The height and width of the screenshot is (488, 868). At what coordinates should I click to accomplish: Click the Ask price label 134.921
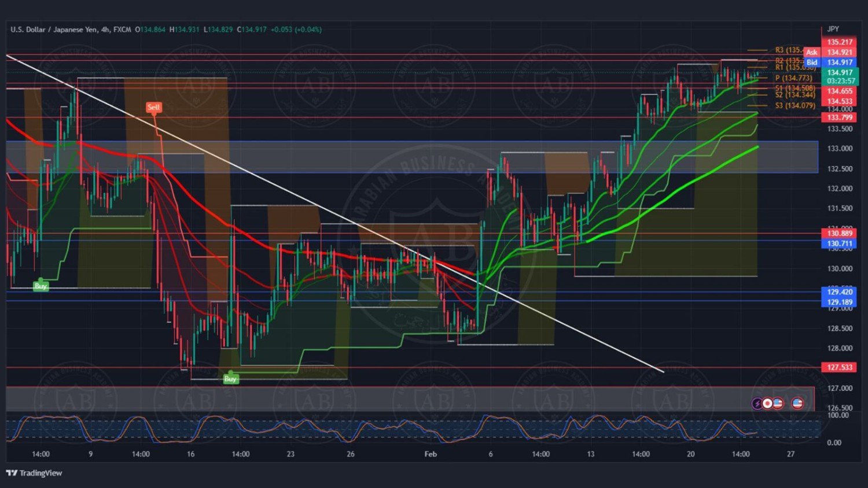point(830,52)
